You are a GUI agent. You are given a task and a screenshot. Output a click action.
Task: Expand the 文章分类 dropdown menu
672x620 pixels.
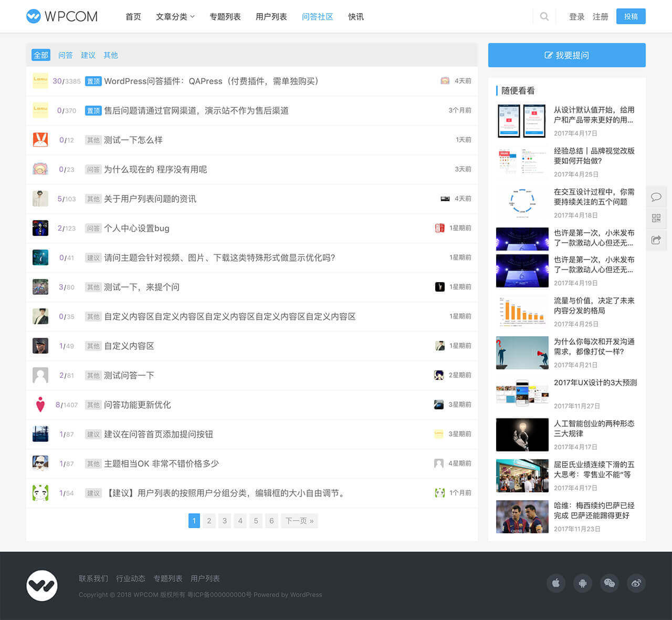[175, 16]
